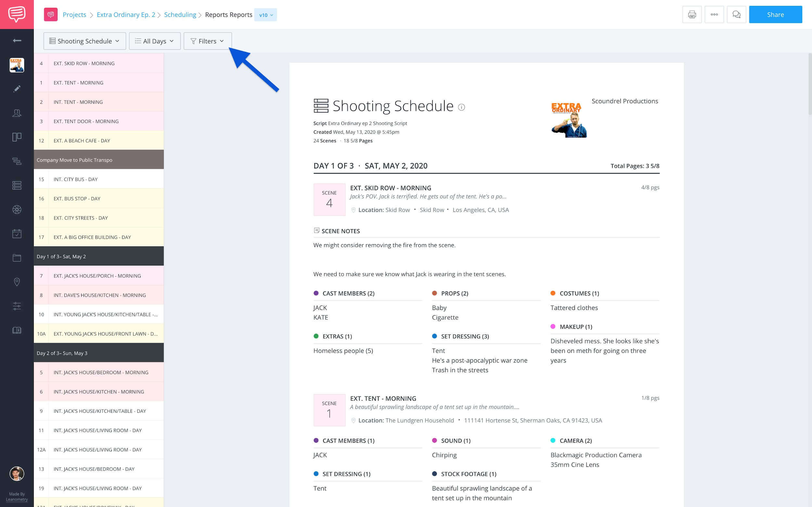Open the cast and crew contacts panel
Image resolution: width=812 pixels, height=507 pixels.
point(17,113)
